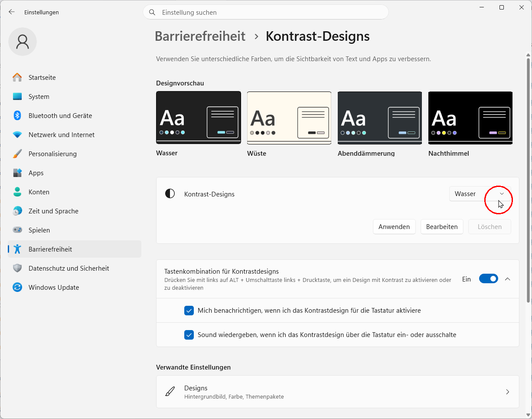Click the back arrow icon in Einstellungen
The width and height of the screenshot is (532, 419).
(12, 12)
